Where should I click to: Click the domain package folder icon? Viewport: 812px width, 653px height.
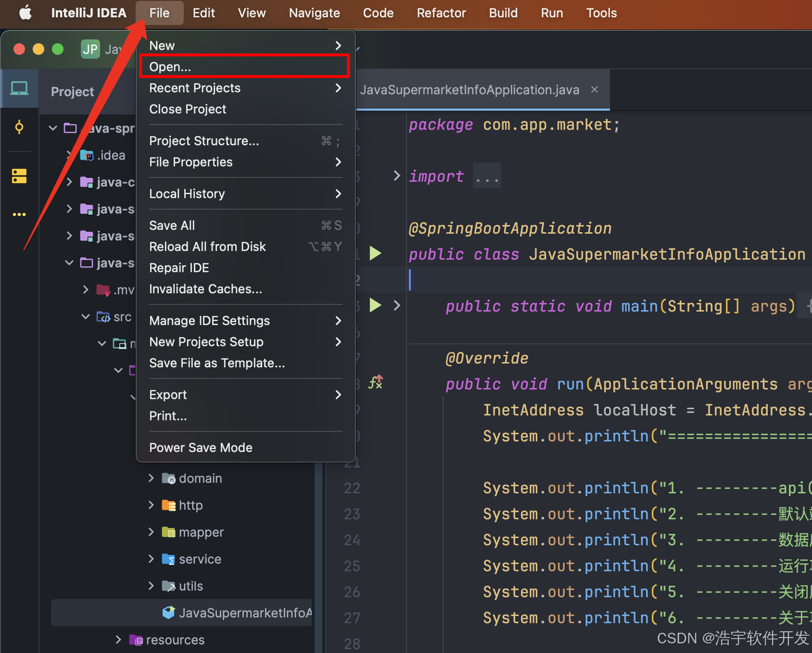pos(168,478)
